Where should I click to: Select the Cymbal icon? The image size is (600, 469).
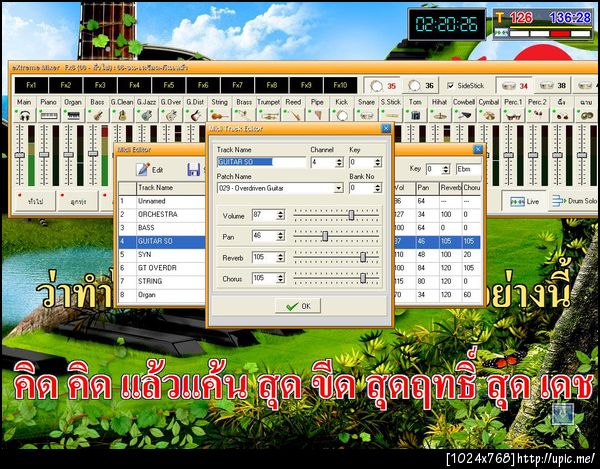click(x=489, y=115)
